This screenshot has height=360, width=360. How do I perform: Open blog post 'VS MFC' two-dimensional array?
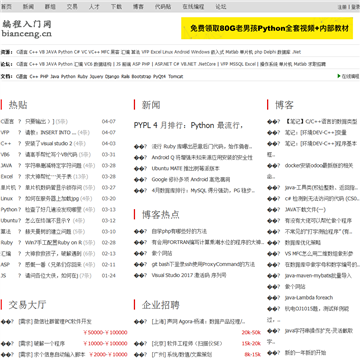[x=319, y=254]
